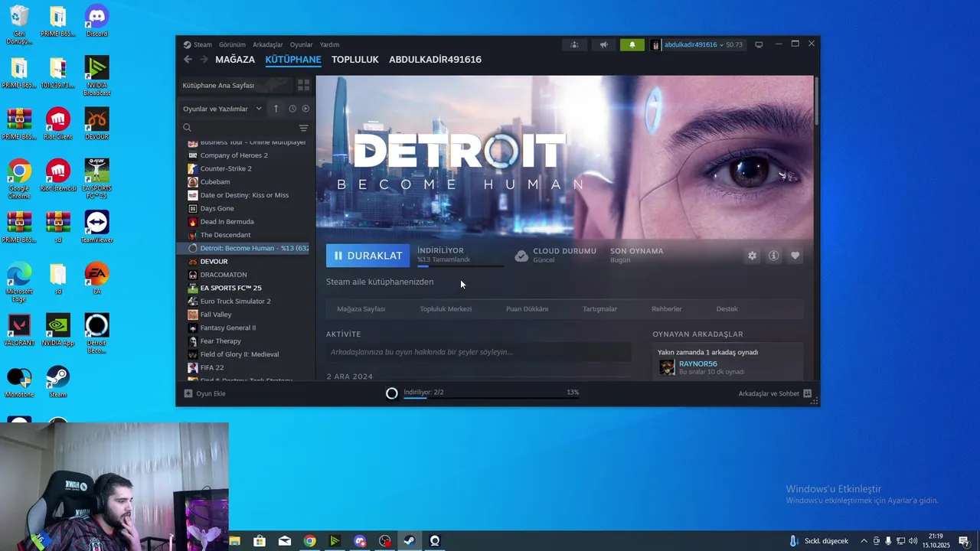Image resolution: width=980 pixels, height=551 pixels.
Task: Expand Oyunlar ve Yazılımlar dropdown
Action: click(223, 109)
